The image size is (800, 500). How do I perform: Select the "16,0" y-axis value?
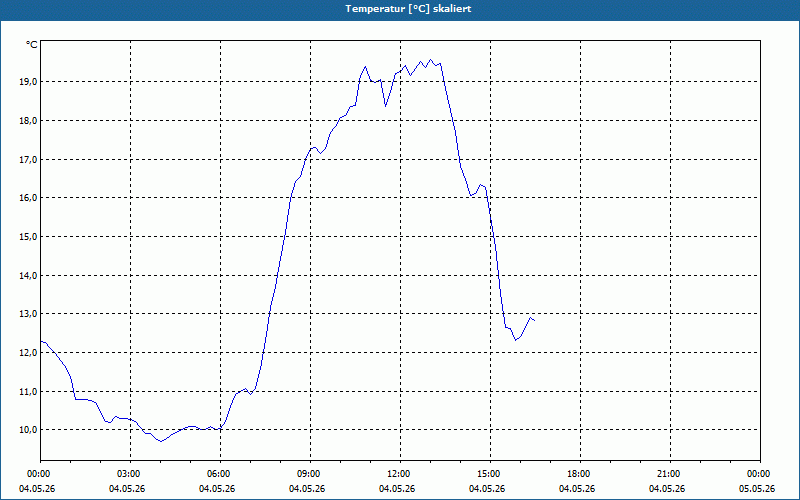click(28, 197)
